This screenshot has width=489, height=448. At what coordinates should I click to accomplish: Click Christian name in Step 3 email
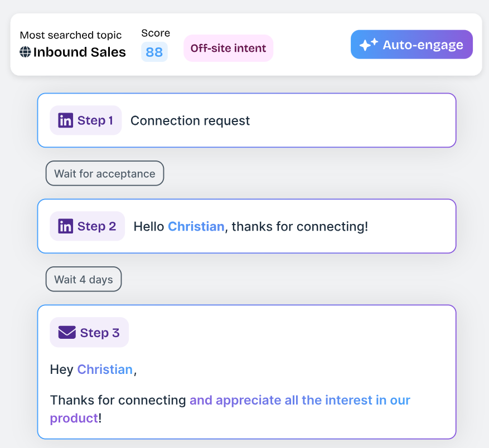tap(105, 369)
